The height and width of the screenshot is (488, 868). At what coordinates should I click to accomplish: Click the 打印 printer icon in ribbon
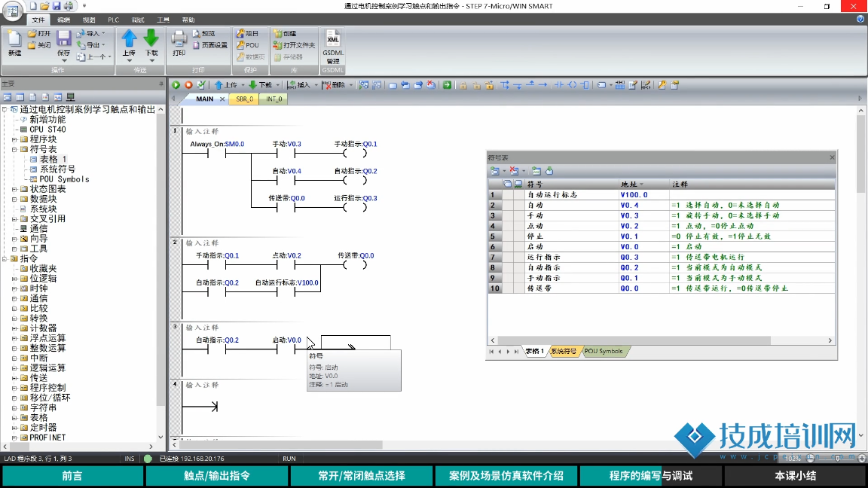pyautogui.click(x=179, y=38)
